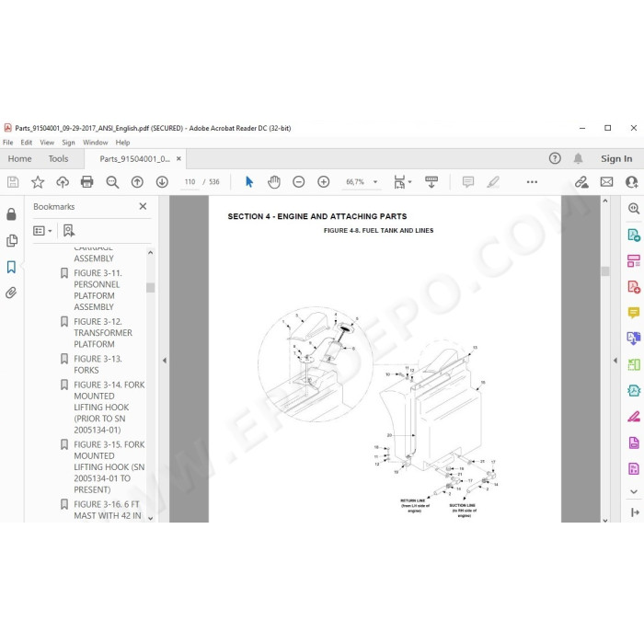
Task: Open Comment tool in right pane
Action: click(634, 313)
